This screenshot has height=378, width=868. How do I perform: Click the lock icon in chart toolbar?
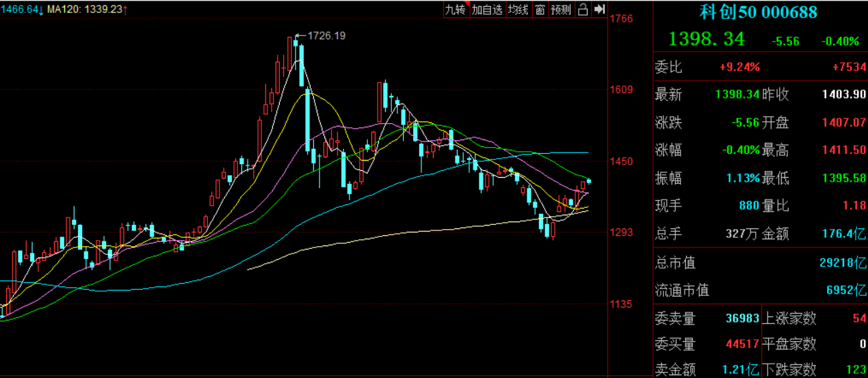583,9
